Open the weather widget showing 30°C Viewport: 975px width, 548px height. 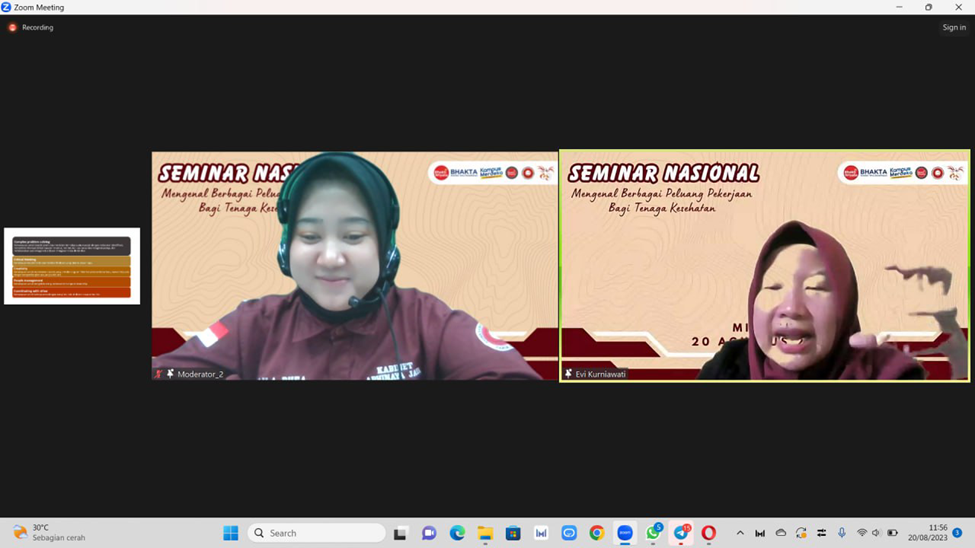click(x=50, y=533)
